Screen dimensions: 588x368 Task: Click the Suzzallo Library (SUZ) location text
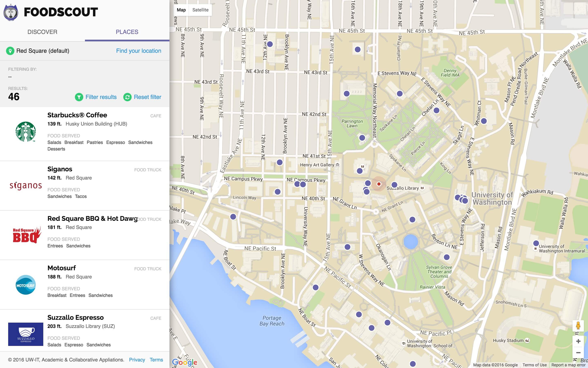(x=90, y=326)
